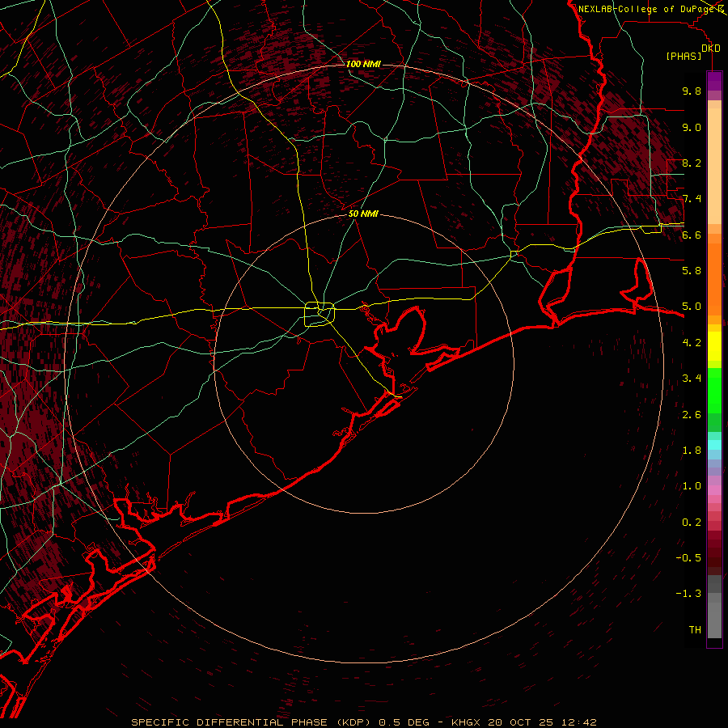This screenshot has width=728, height=728.
Task: Click the 9.0 value on the color scale
Action: coord(692,127)
